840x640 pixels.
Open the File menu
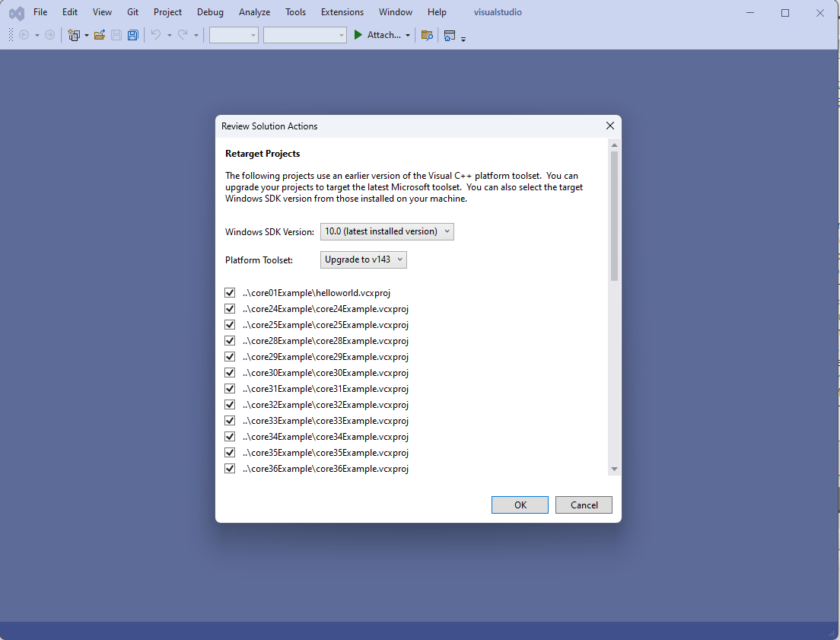tap(40, 11)
